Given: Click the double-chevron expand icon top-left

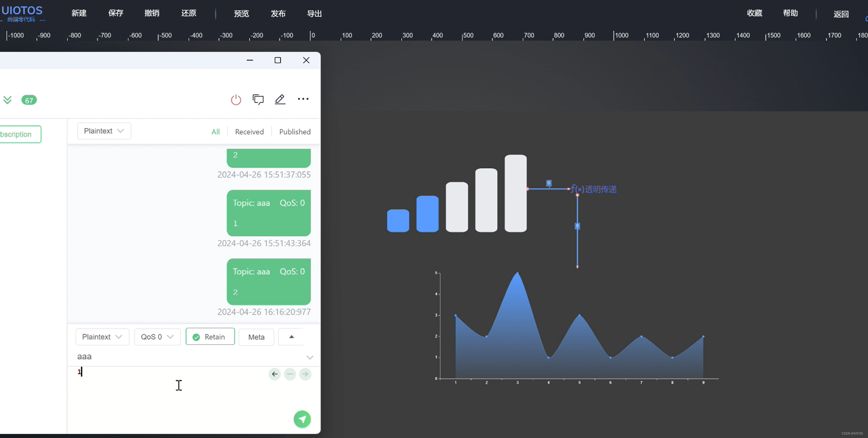Looking at the screenshot, I should (7, 100).
